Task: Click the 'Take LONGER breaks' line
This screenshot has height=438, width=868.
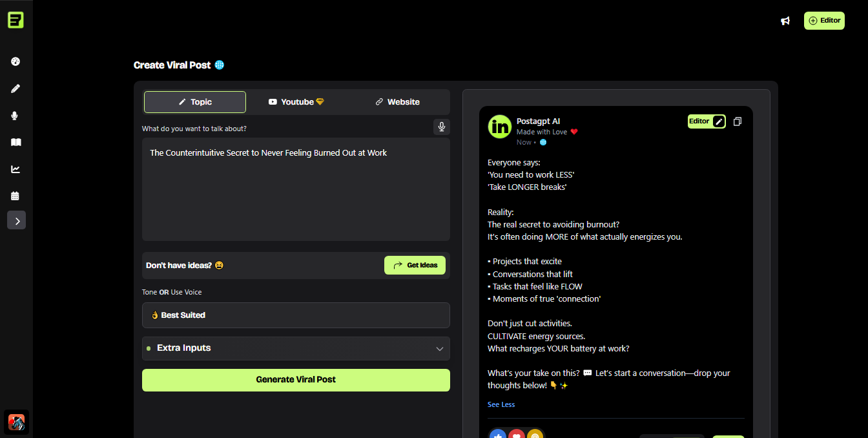Action: pos(527,187)
